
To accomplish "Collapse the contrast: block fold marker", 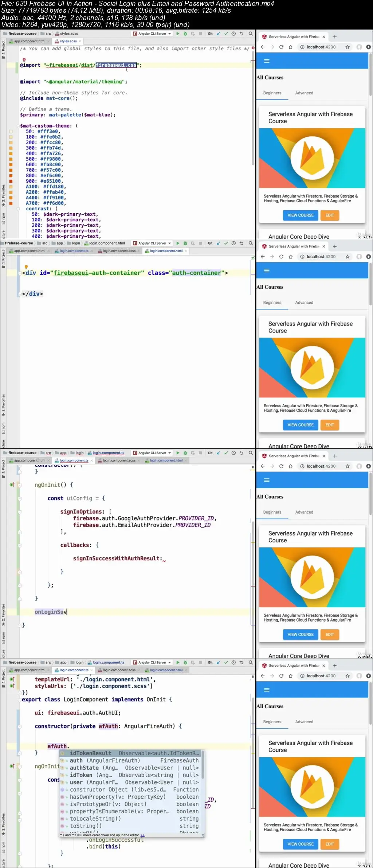I will click(18, 209).
